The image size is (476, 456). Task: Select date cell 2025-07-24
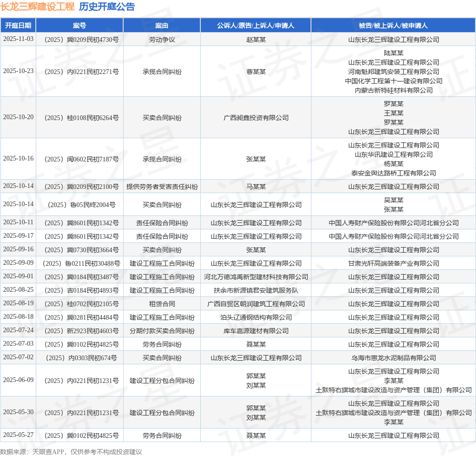(x=18, y=330)
